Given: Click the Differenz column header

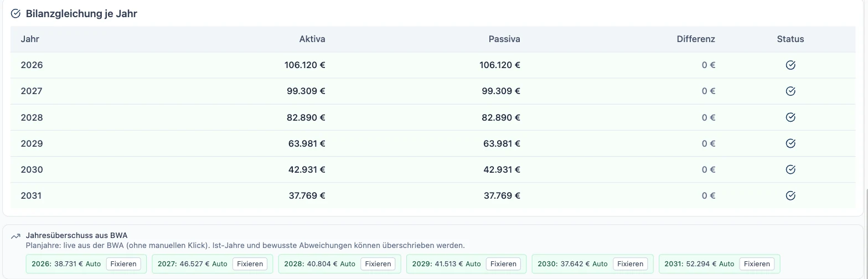Looking at the screenshot, I should (x=696, y=39).
